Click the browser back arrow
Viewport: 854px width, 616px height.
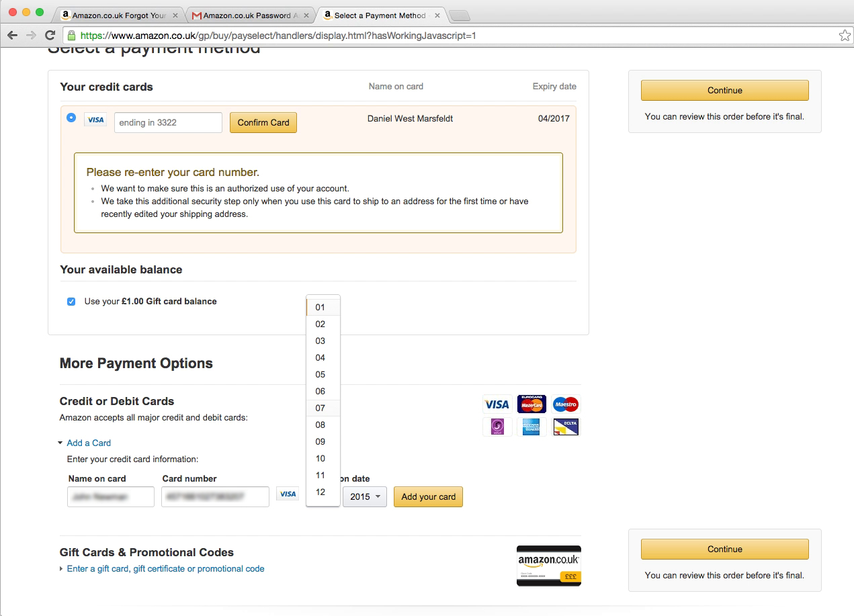13,36
